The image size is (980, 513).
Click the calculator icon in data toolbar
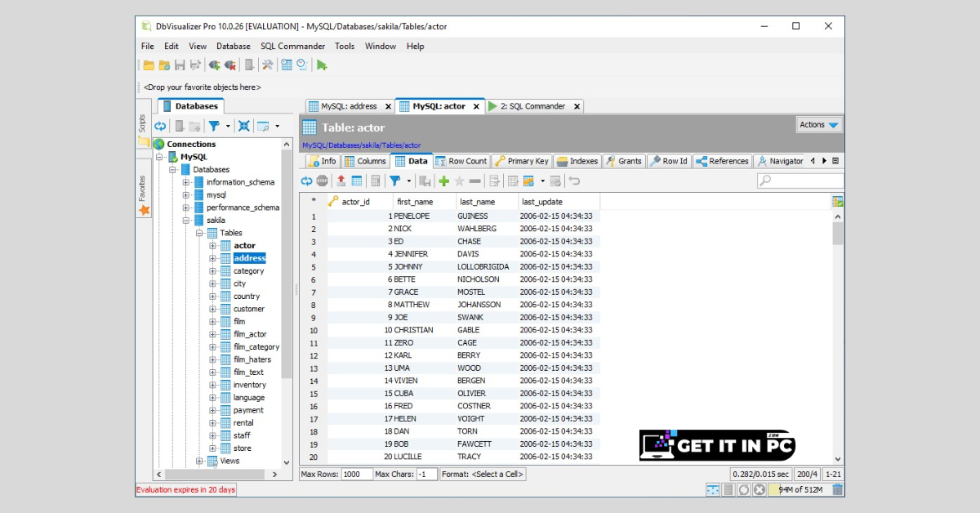click(376, 181)
